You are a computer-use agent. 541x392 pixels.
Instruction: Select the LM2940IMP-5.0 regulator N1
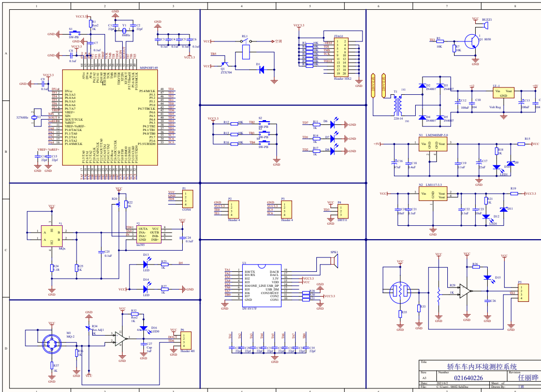tap(433, 144)
